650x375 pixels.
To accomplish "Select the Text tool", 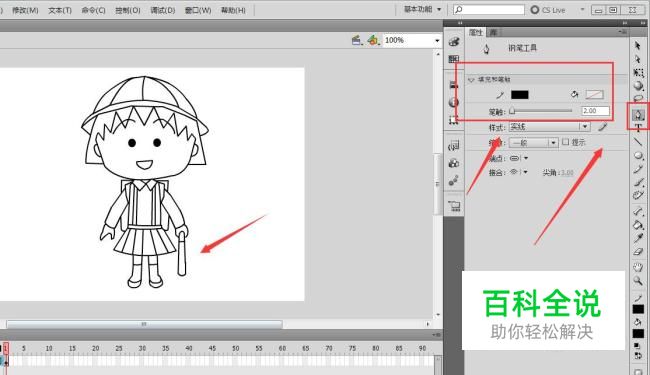I will tap(638, 128).
